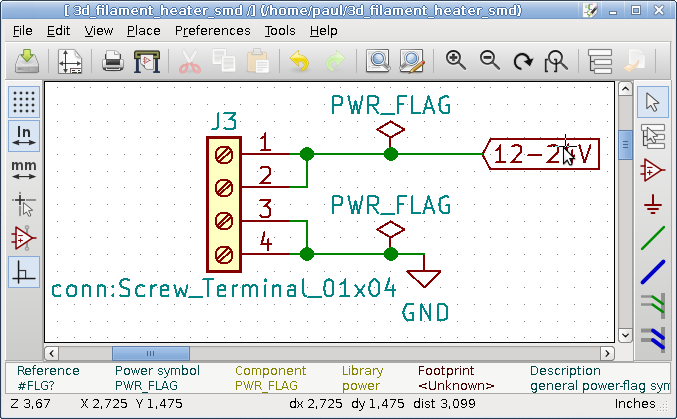The width and height of the screenshot is (677, 419).
Task: Select wire to bus entry tool
Action: click(652, 305)
